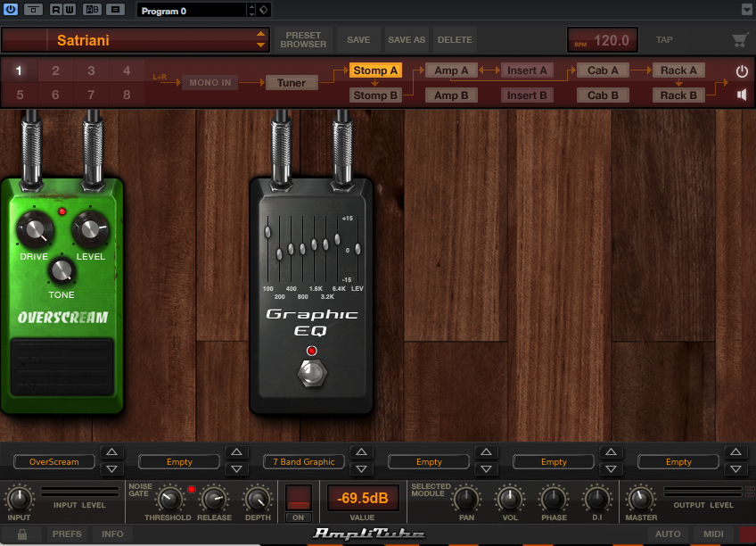
Task: Step to the OverScream slot's previous stomp
Action: click(111, 468)
